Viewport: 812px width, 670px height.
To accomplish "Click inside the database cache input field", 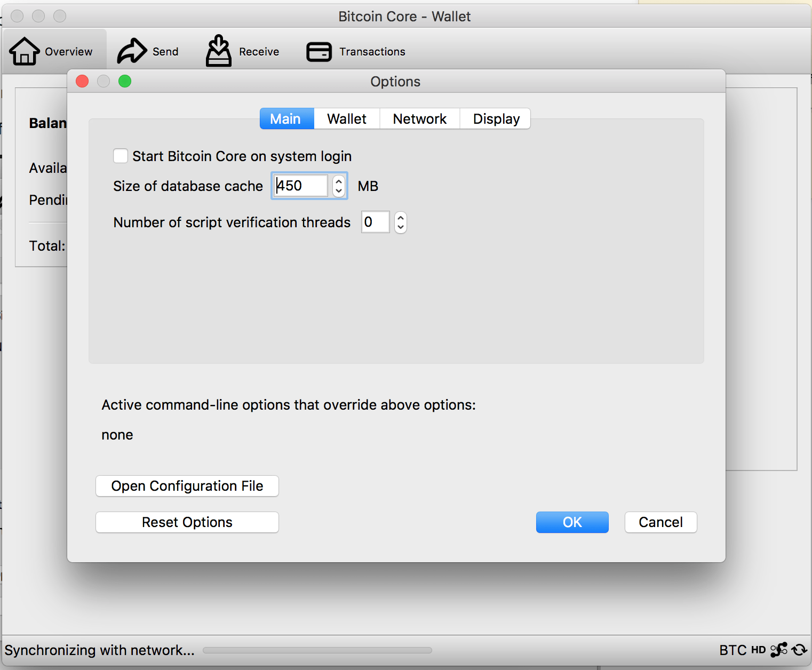I will click(x=299, y=186).
